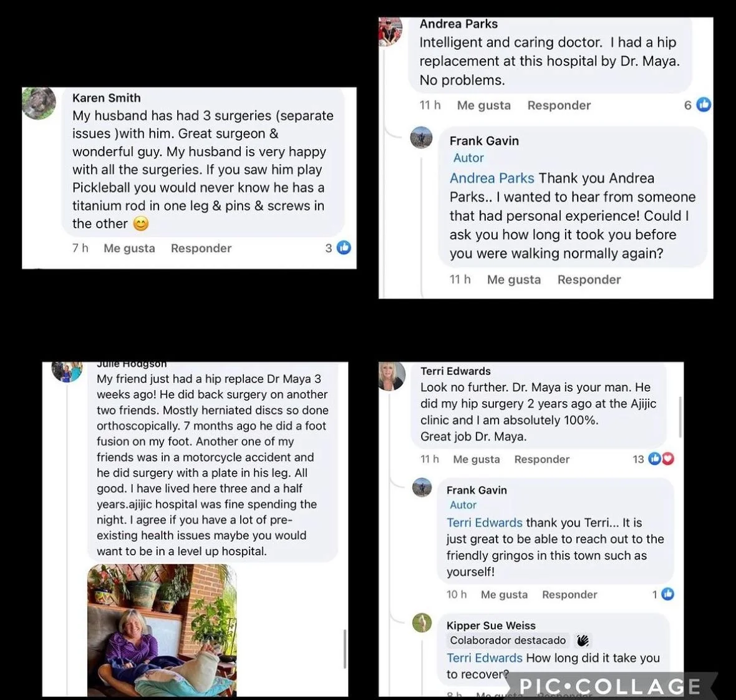
Task: View the like and heart reactions on Terri's comment
Action: (661, 459)
